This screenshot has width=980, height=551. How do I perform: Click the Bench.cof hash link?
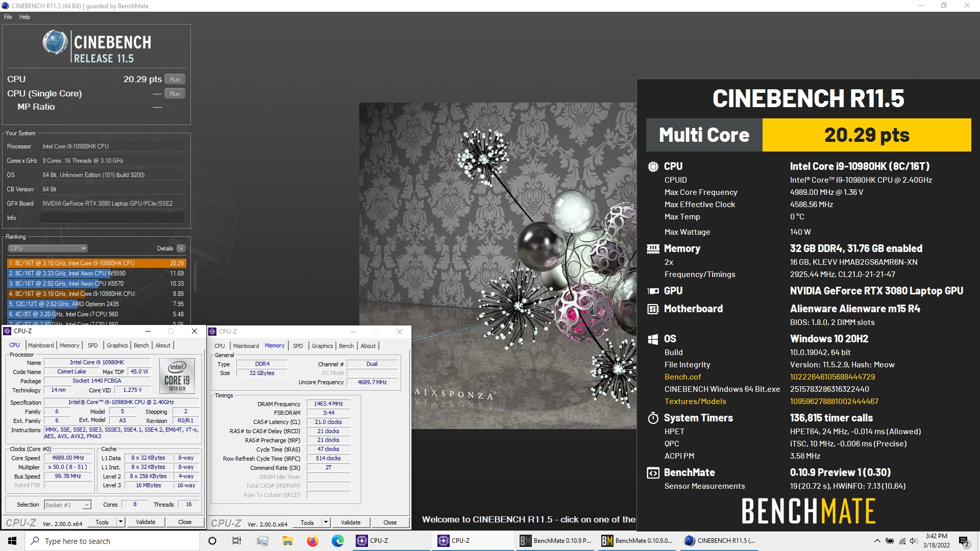[832, 377]
